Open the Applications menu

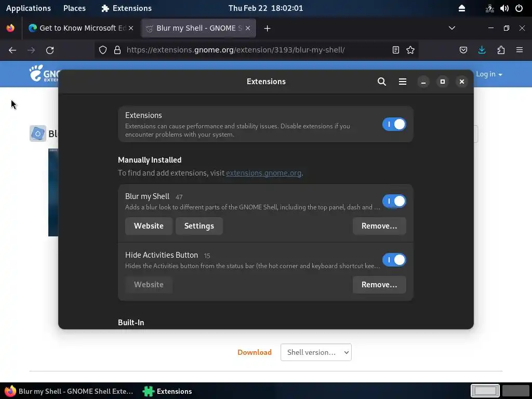click(29, 8)
